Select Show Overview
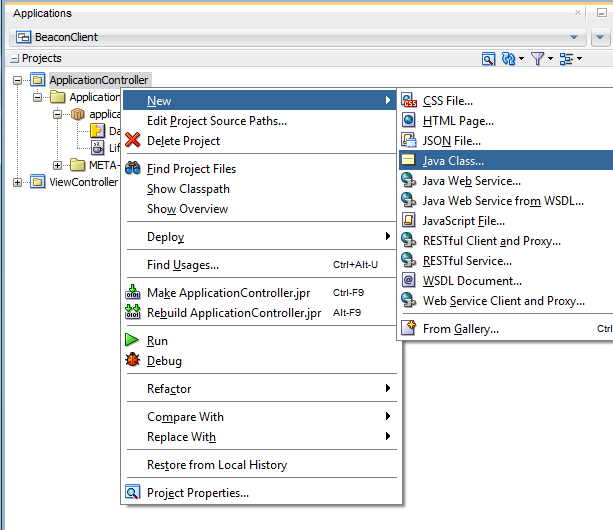The height and width of the screenshot is (530, 613). pyautogui.click(x=259, y=209)
